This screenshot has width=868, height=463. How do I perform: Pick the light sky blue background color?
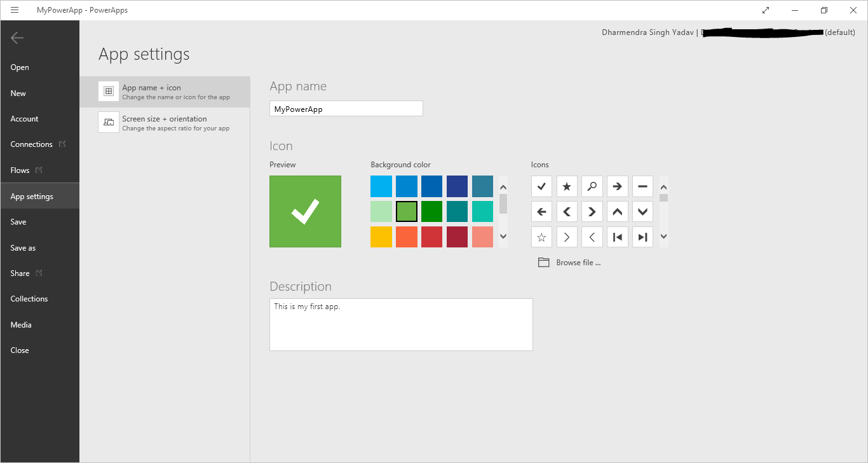(x=381, y=186)
